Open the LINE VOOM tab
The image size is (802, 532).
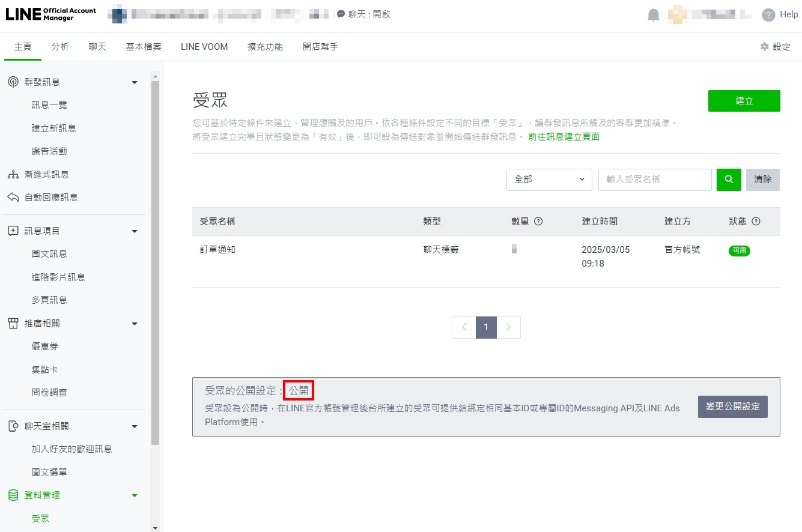point(204,47)
